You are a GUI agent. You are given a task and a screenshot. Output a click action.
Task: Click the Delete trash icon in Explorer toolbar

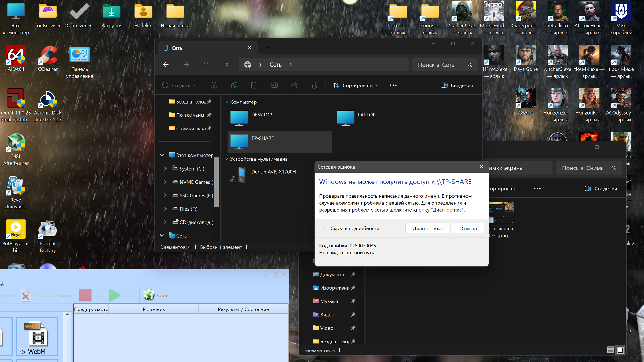click(314, 85)
